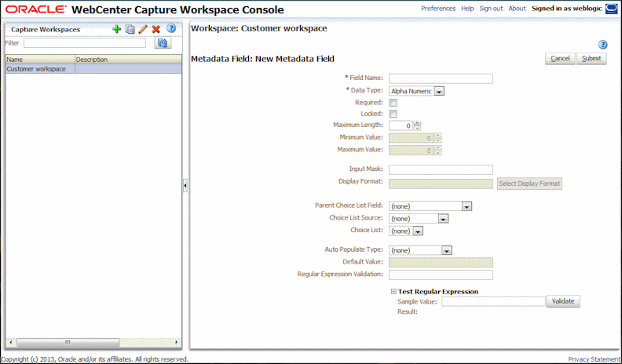Focus the Field Name input
Viewport: 622px width, 364px height.
[x=441, y=78]
